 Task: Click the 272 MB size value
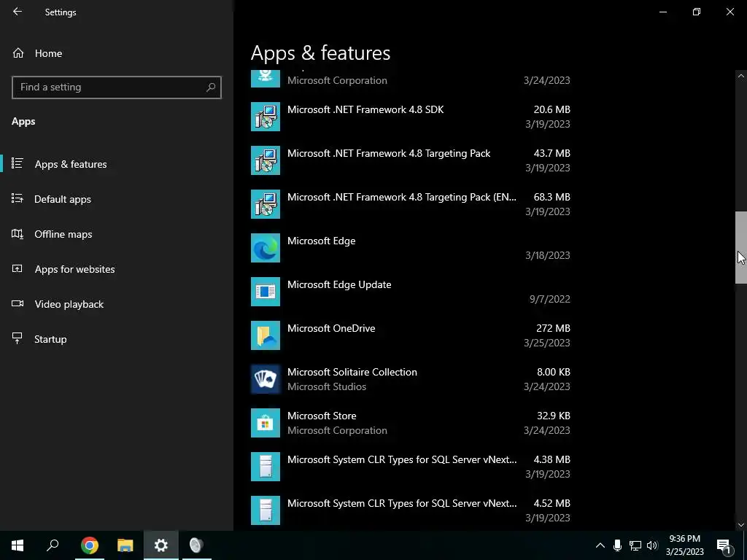553,328
